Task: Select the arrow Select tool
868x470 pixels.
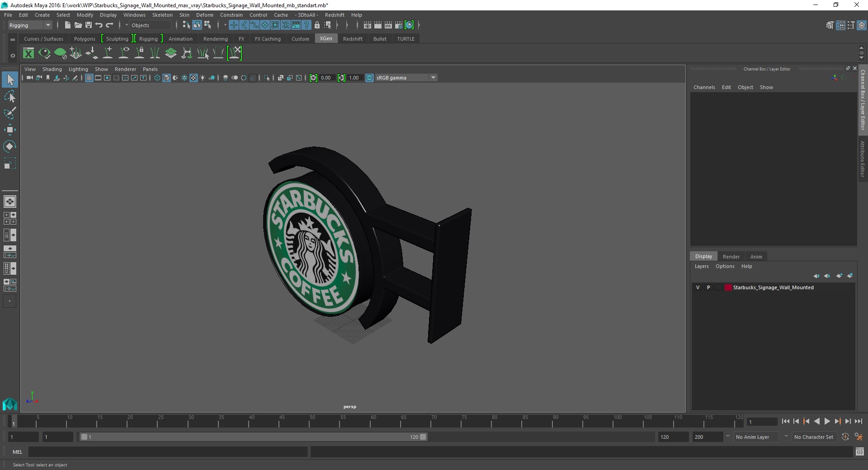Action: (x=10, y=80)
